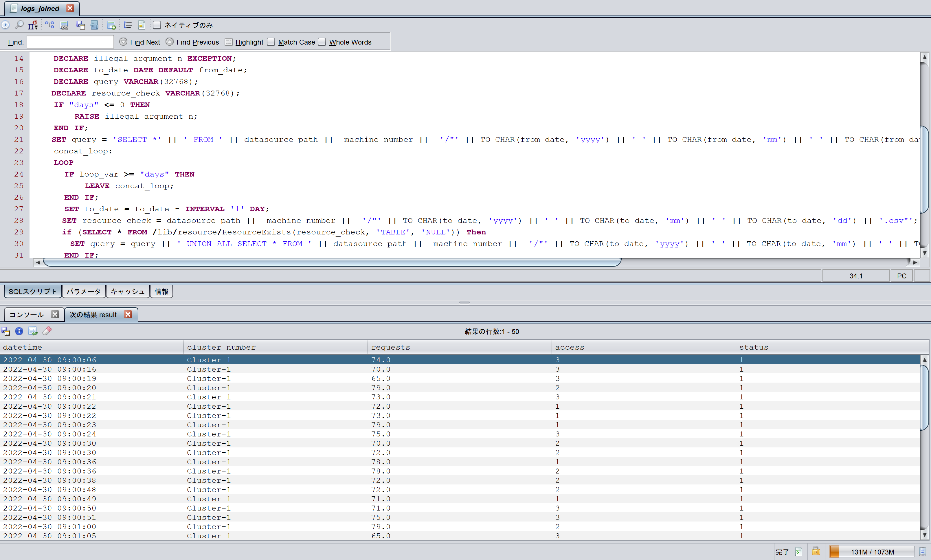Sort by the cluster_number column header

tap(276, 347)
